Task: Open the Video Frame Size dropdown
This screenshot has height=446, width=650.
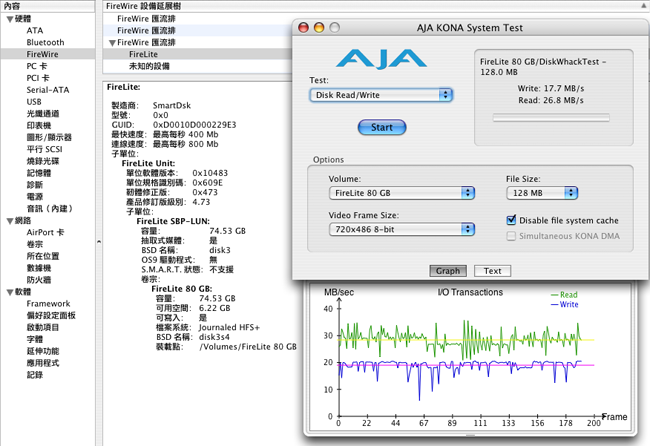Action: click(402, 229)
